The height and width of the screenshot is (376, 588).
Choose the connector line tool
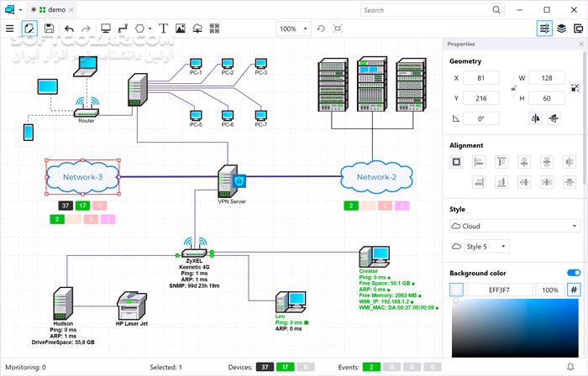(123, 29)
